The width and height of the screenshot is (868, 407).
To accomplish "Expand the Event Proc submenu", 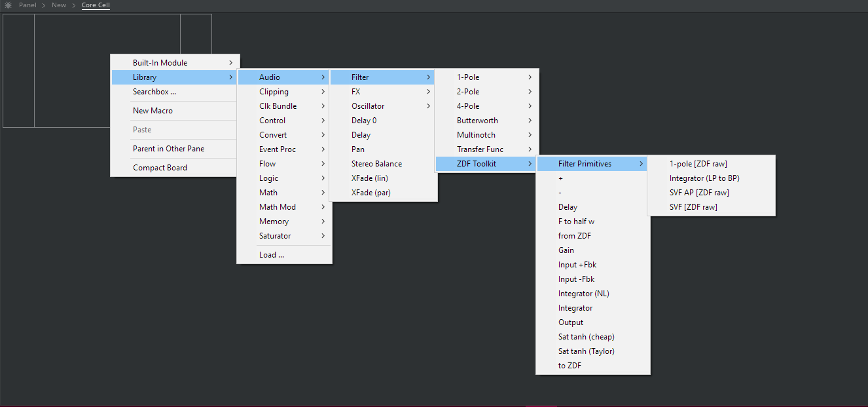I will (284, 149).
